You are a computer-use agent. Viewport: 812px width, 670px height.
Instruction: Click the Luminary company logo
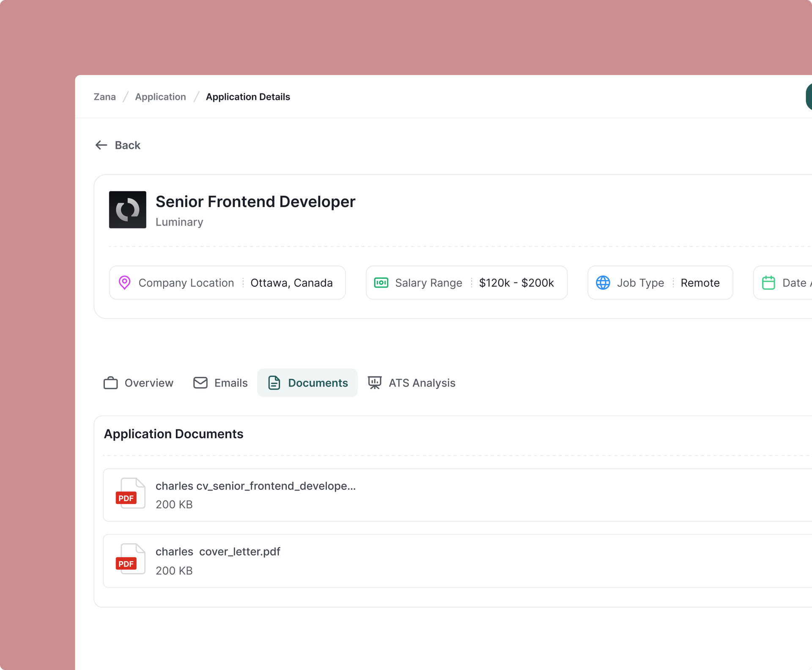coord(127,209)
